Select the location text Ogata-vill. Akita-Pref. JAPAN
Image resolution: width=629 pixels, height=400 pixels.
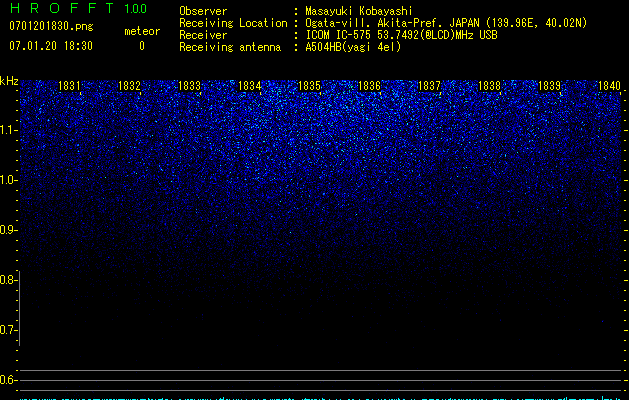coord(392,23)
